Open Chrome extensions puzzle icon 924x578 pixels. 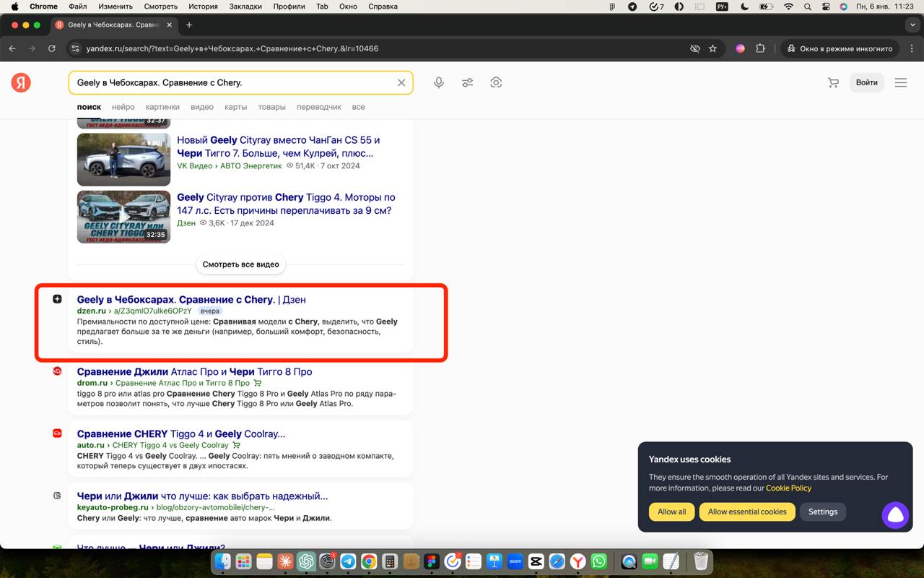point(760,48)
